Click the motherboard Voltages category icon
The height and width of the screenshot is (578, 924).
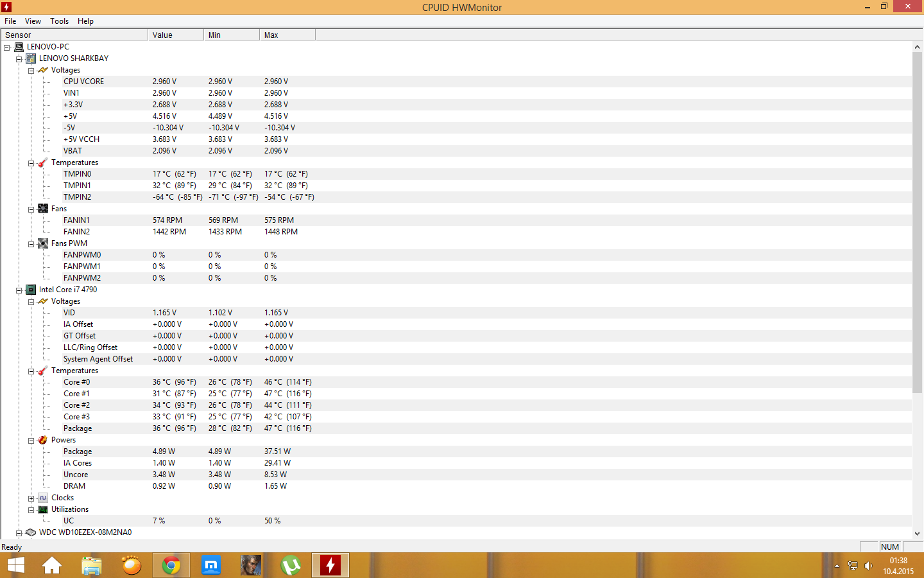click(x=43, y=70)
